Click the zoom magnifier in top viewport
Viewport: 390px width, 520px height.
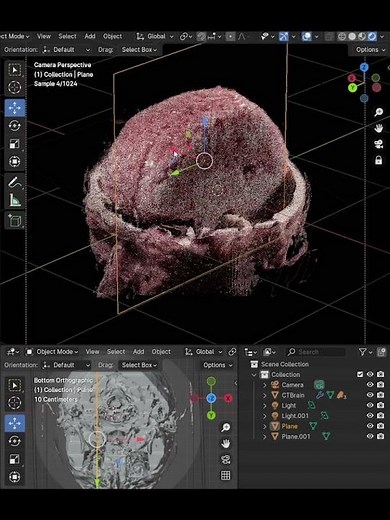pyautogui.click(x=379, y=112)
